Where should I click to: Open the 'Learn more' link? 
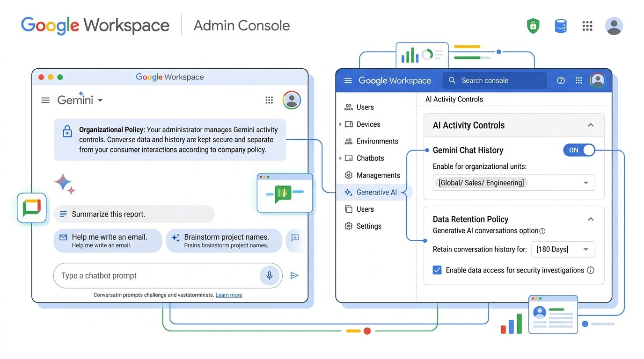click(229, 295)
